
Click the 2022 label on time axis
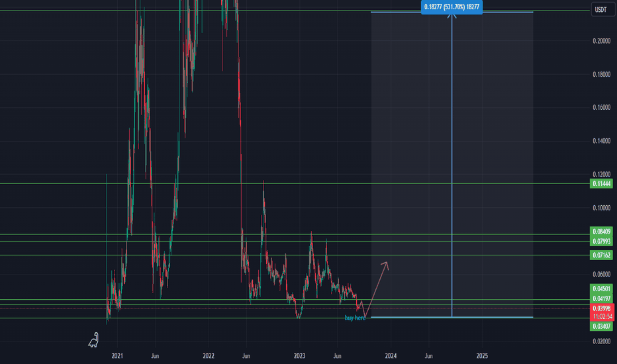[x=208, y=356]
